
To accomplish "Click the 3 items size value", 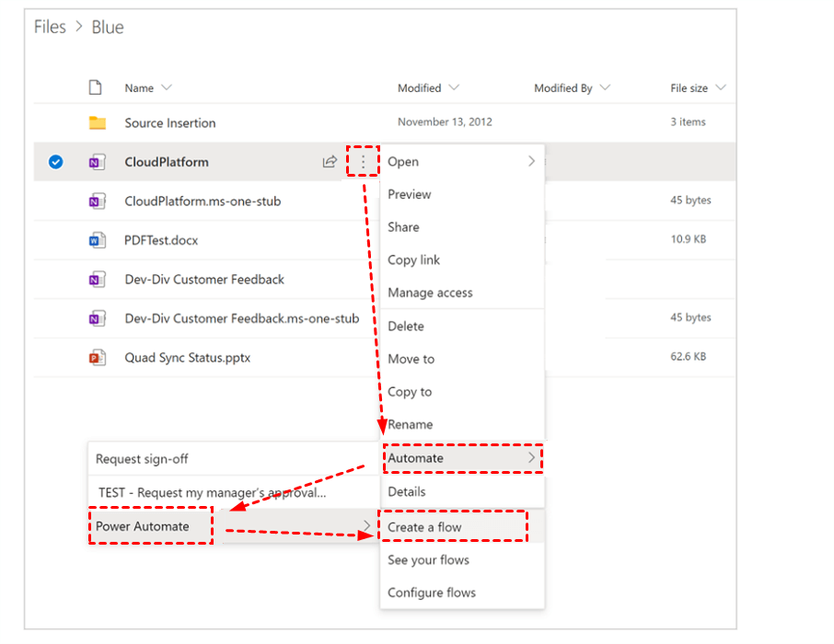I will [x=688, y=121].
